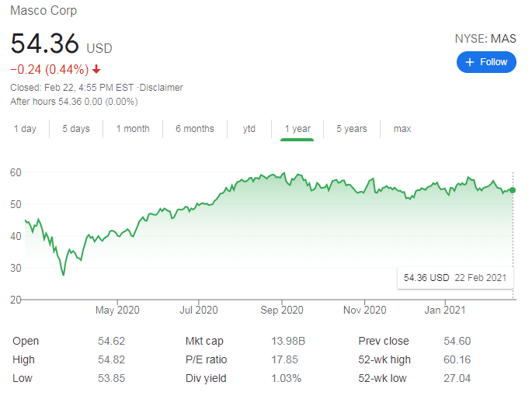Click the Mkt cap label
The image size is (532, 406).
pos(204,341)
